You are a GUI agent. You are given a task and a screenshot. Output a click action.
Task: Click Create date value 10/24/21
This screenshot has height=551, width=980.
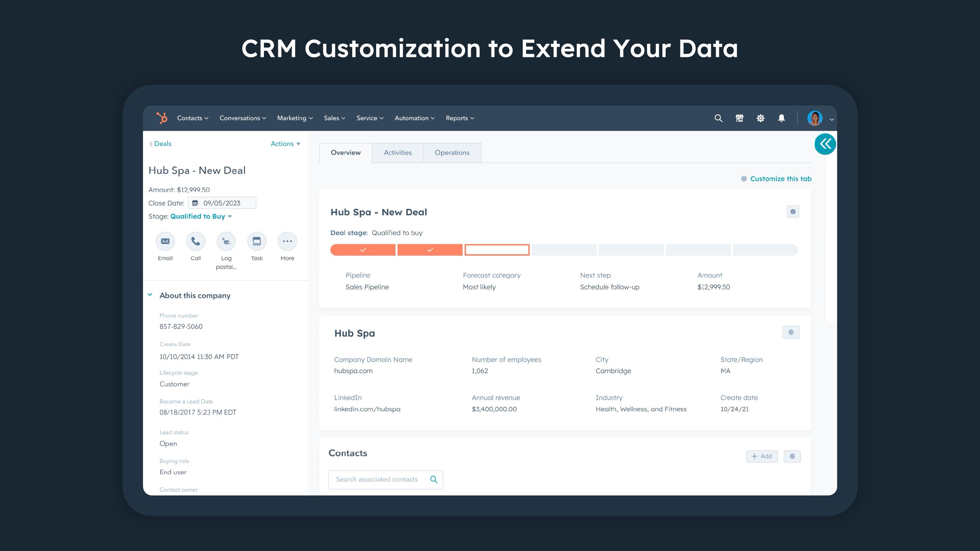(734, 409)
